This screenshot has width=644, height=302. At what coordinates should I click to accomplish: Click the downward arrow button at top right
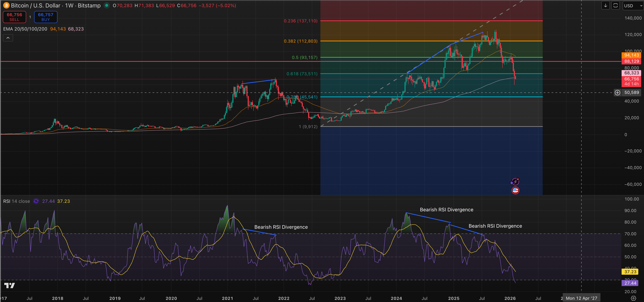tap(605, 6)
